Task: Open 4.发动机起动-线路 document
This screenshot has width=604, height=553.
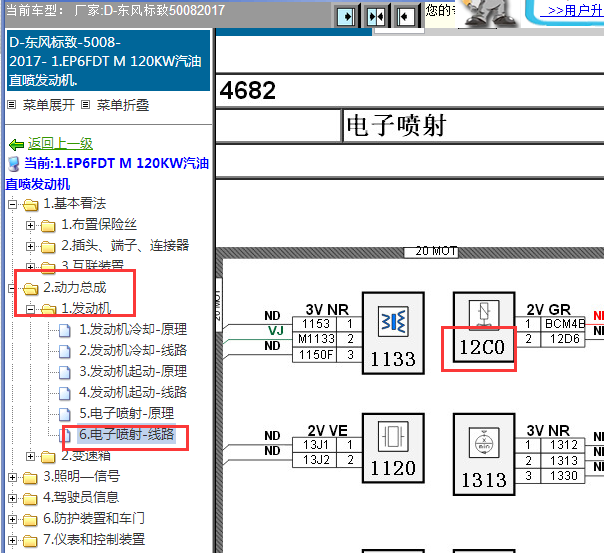Action: (133, 392)
